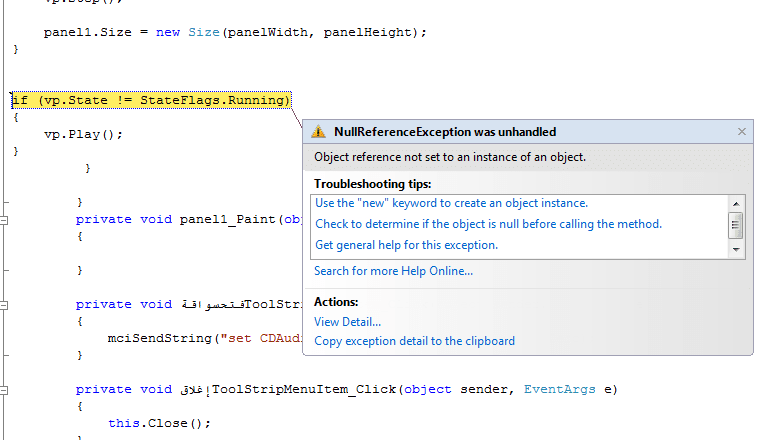Open View Detail... for the exception

point(347,322)
